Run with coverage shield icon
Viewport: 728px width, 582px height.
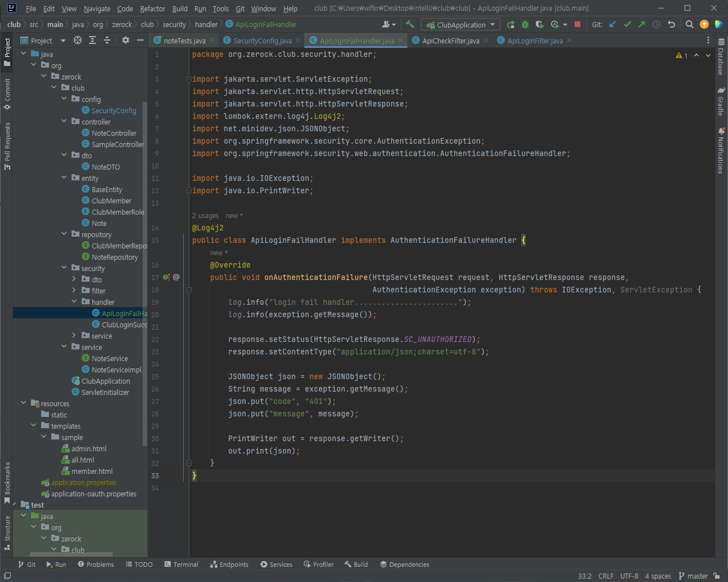[x=539, y=24]
